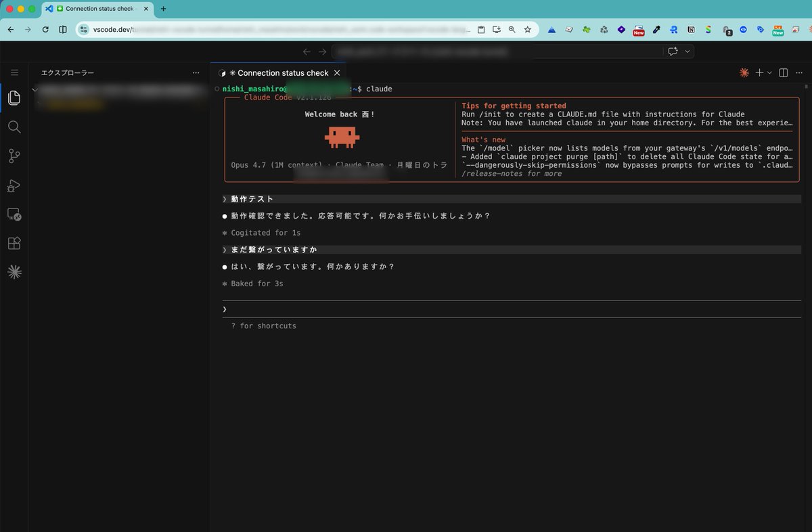Select the Connection status check editor tab

(278, 72)
